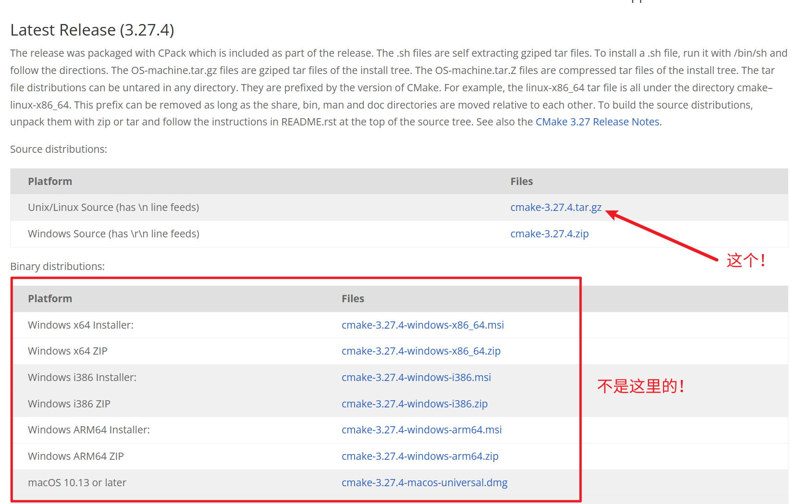The width and height of the screenshot is (812, 504).
Task: Select the 'Latest Release (3.27.4)' heading
Action: pos(92,30)
